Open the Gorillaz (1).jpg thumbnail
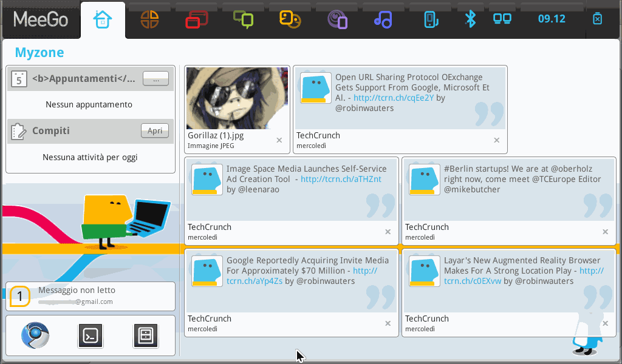The image size is (622, 364). point(238,98)
